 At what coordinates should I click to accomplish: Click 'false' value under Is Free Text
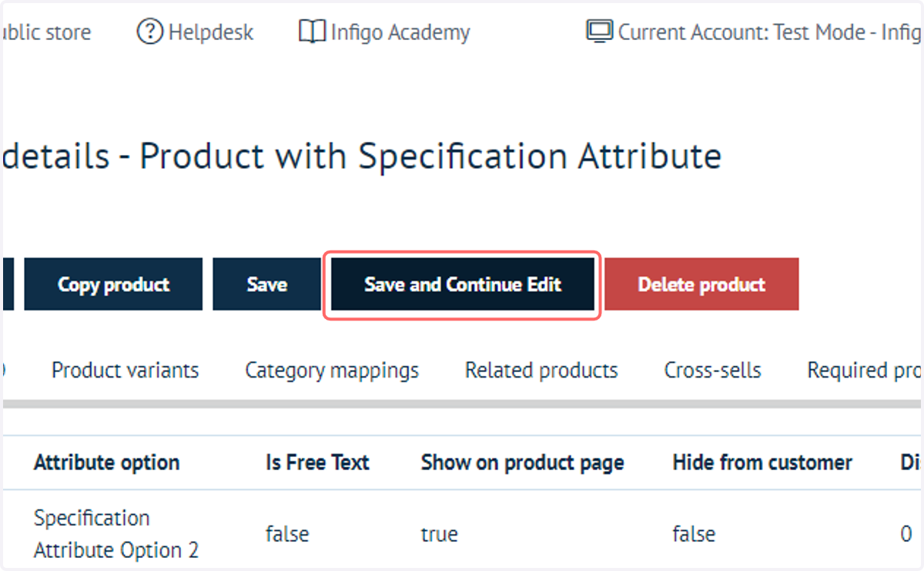coord(287,534)
